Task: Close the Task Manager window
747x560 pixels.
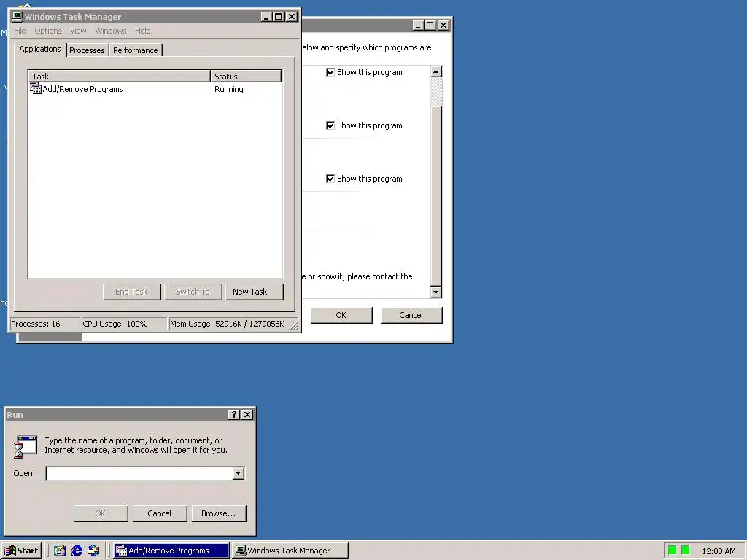Action: [x=292, y=17]
